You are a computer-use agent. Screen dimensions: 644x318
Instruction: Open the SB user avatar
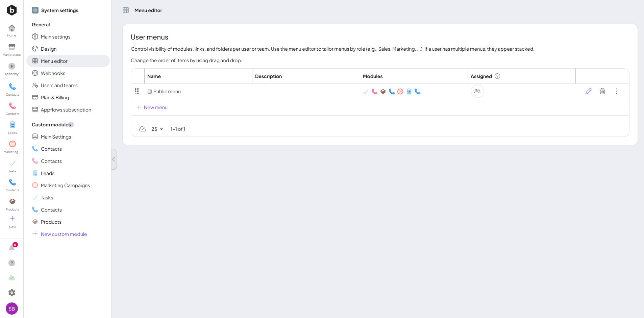(x=12, y=309)
